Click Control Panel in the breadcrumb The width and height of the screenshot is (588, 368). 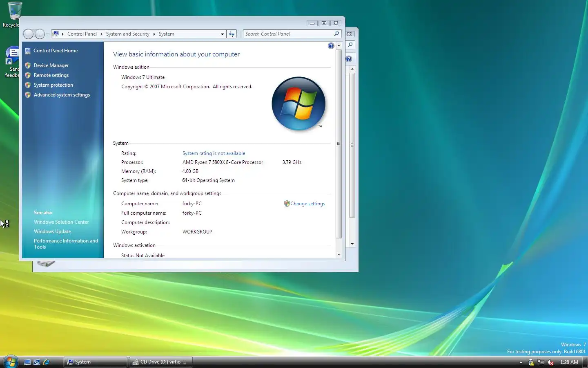[x=82, y=34]
